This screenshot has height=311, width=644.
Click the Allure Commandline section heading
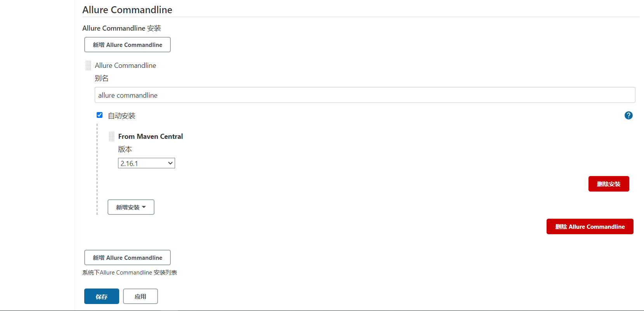(x=127, y=10)
